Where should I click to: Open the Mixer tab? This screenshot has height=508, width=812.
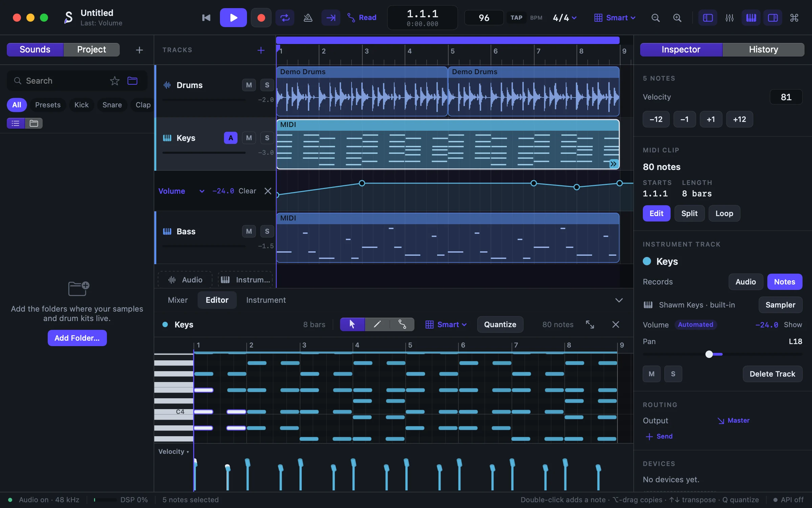click(178, 300)
